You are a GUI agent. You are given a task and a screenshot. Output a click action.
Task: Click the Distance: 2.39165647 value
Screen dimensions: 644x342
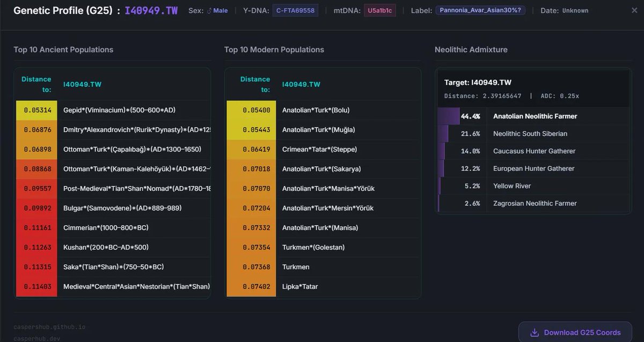(x=482, y=96)
